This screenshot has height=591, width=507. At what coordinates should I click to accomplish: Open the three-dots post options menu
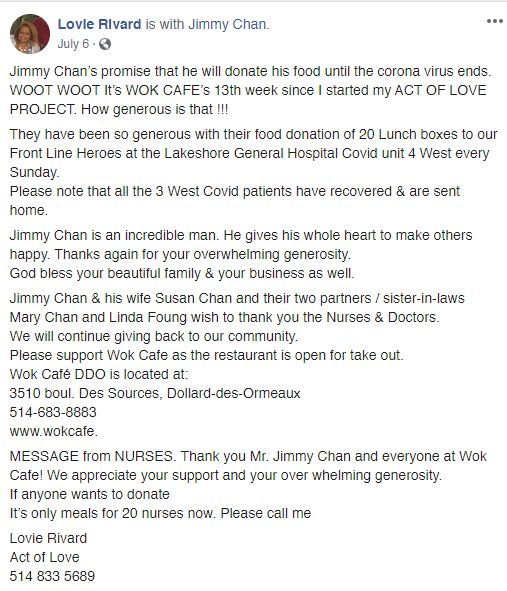(495, 21)
